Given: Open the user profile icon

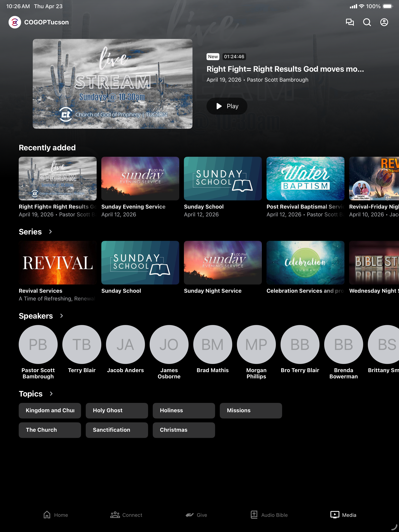Looking at the screenshot, I should 384,22.
